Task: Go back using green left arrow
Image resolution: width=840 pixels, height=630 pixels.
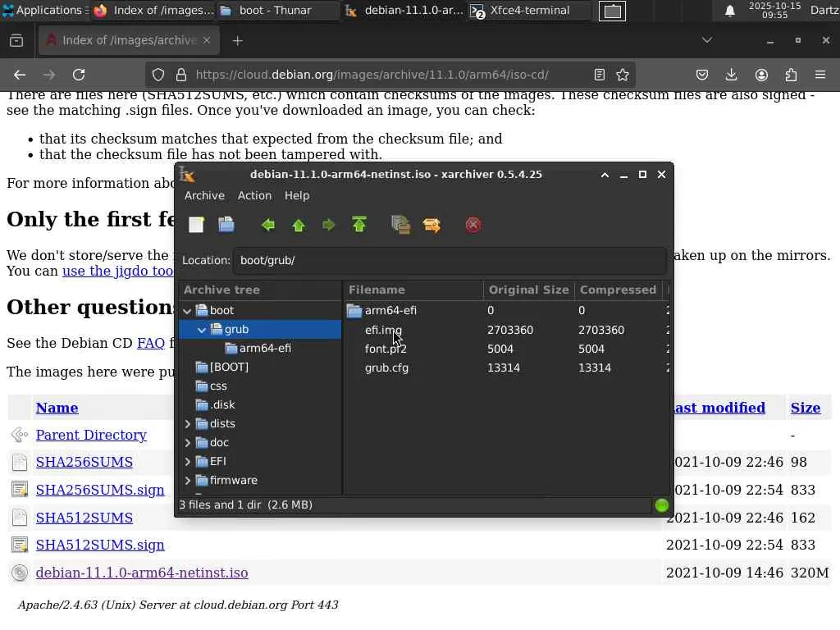Action: click(268, 225)
